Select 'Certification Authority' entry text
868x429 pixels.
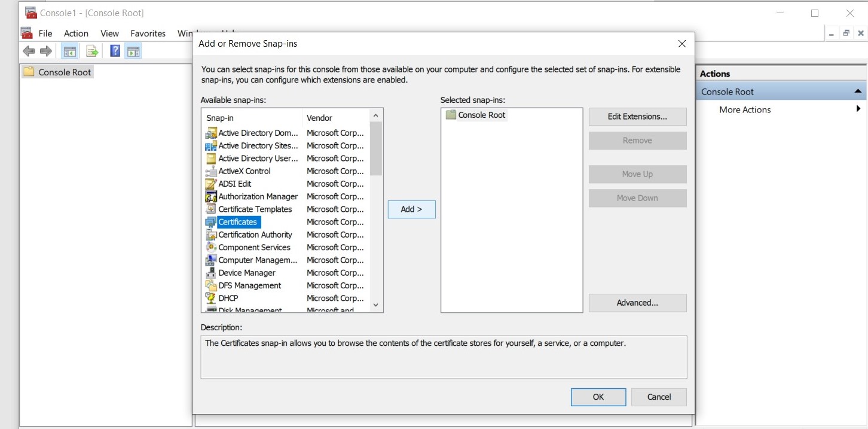pos(255,235)
